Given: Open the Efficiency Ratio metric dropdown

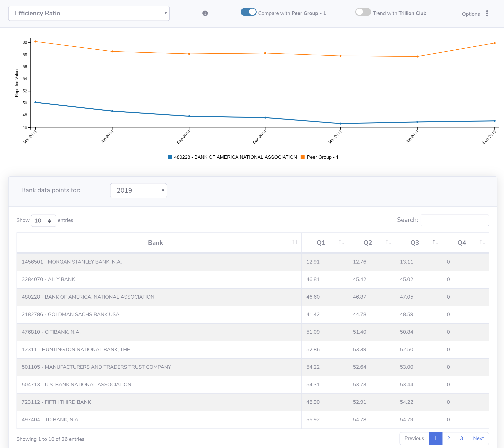Looking at the screenshot, I should [x=89, y=13].
